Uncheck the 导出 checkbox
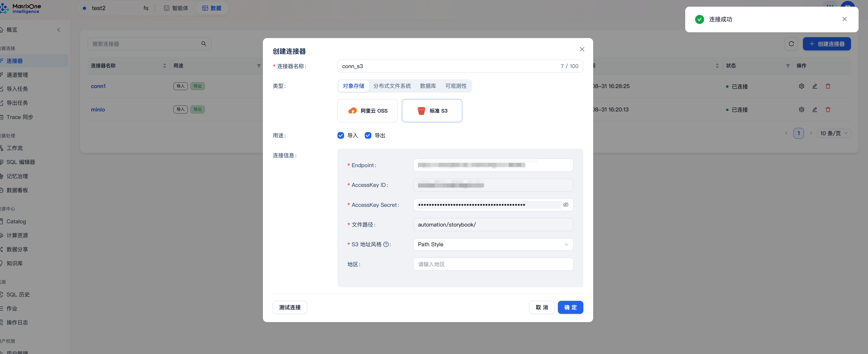The height and width of the screenshot is (354, 868). (x=368, y=136)
